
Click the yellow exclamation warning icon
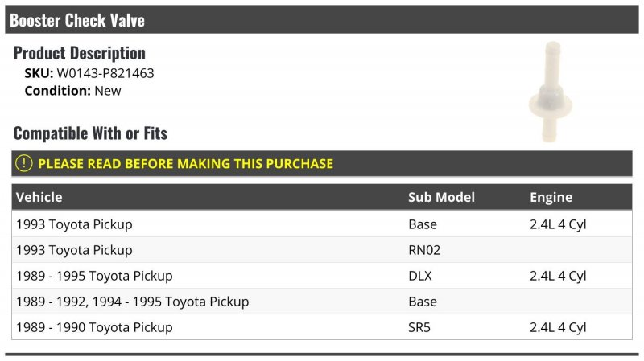pyautogui.click(x=24, y=163)
